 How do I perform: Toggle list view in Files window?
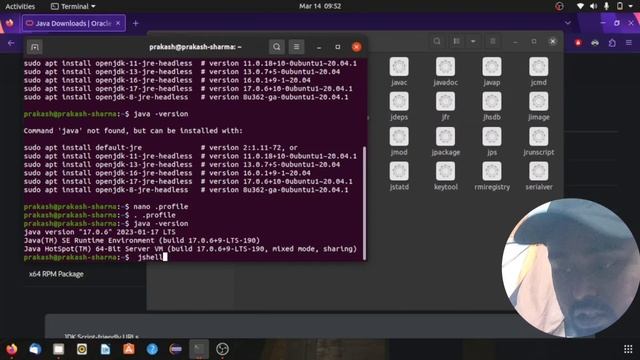click(x=457, y=41)
